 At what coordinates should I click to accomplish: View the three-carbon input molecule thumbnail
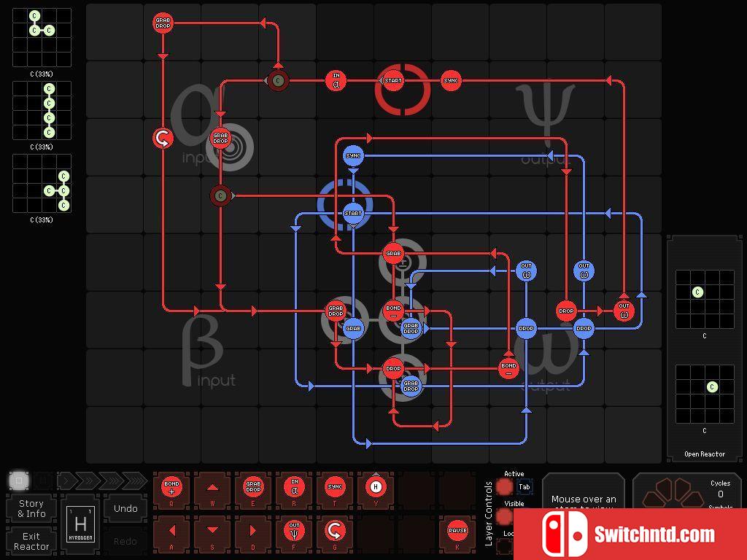42,38
